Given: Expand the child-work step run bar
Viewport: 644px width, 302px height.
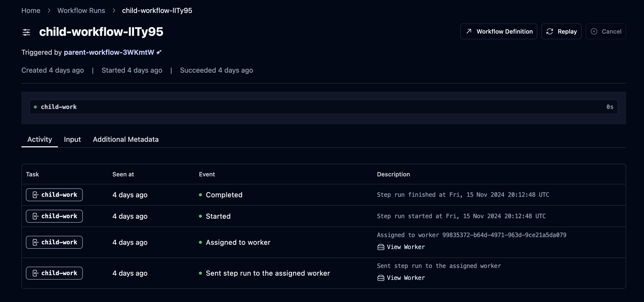Looking at the screenshot, I should [323, 107].
